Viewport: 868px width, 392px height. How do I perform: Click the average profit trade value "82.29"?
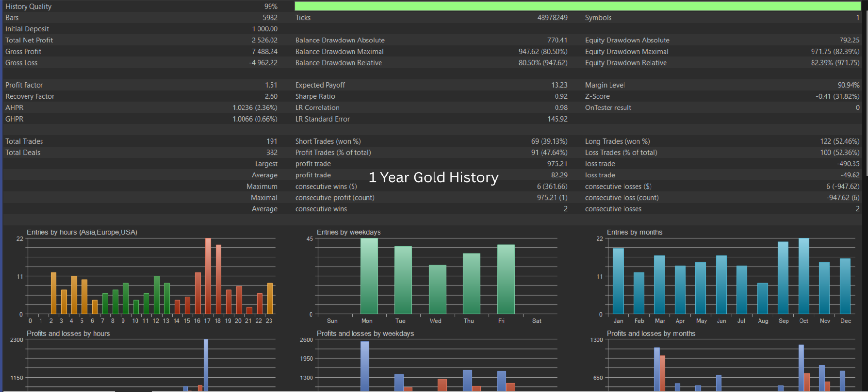point(559,175)
